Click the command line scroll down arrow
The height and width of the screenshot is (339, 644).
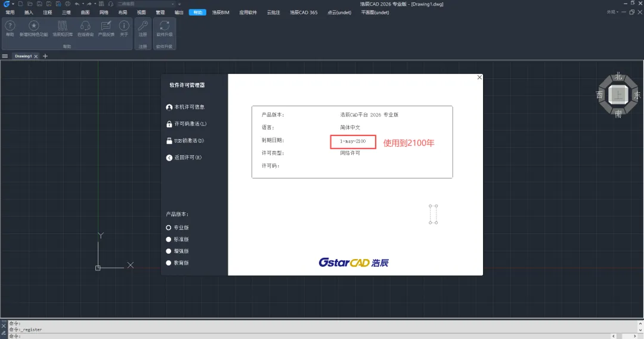tap(640, 329)
